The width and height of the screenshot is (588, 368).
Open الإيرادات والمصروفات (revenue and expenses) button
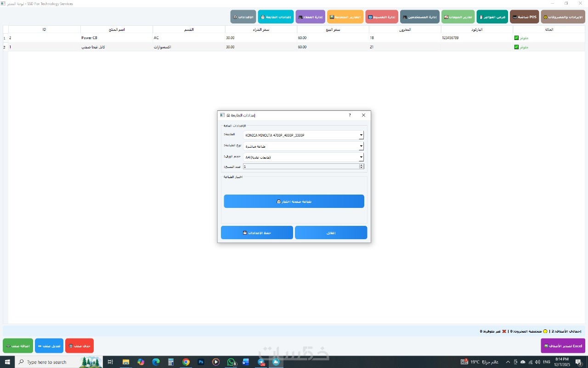[563, 17]
